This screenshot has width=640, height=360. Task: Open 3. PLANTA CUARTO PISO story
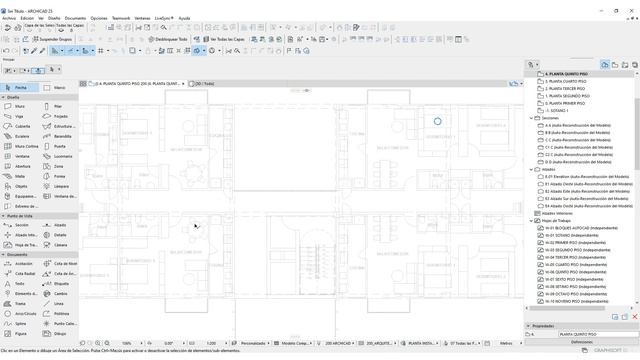tap(565, 81)
